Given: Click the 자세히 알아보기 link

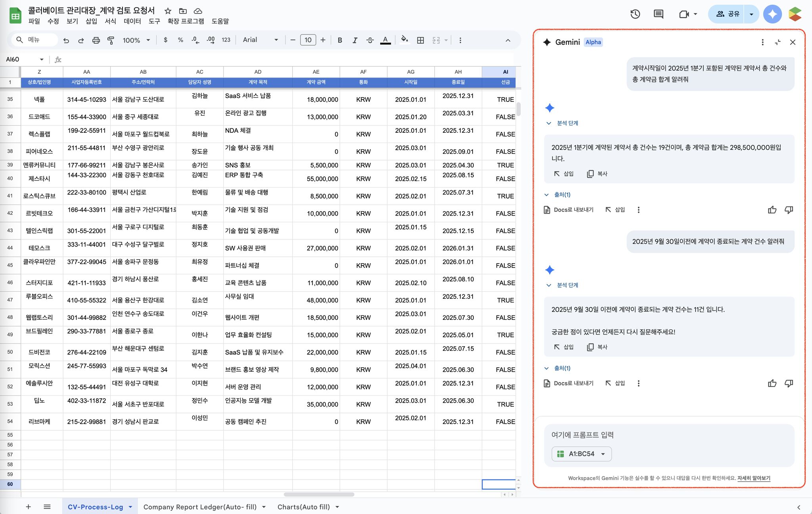Looking at the screenshot, I should [x=753, y=478].
